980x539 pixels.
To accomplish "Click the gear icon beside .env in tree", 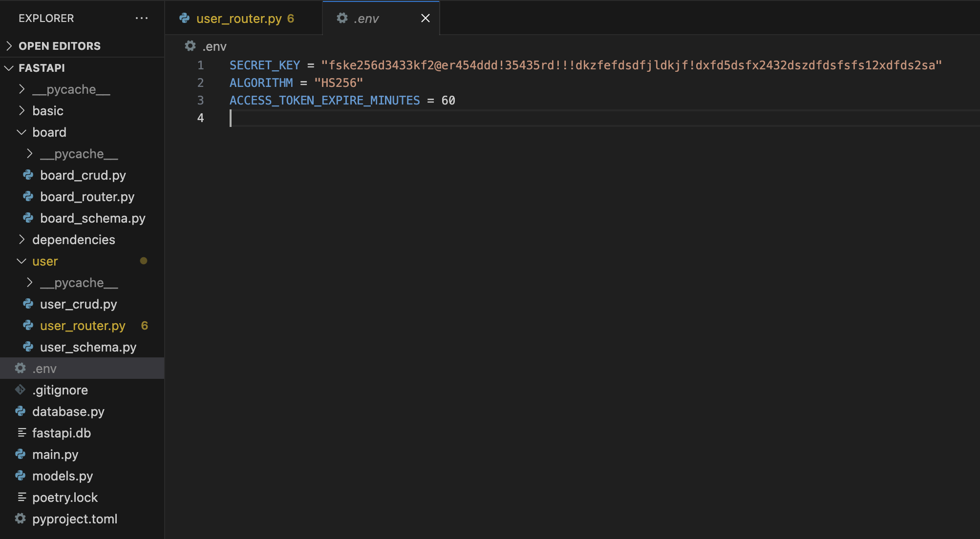I will tap(20, 368).
